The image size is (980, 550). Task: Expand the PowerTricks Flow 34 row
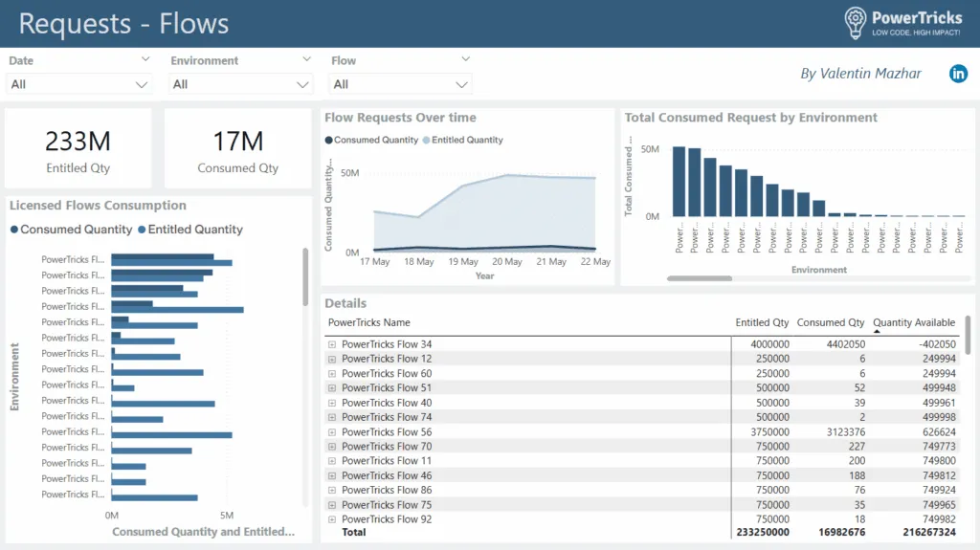(332, 344)
